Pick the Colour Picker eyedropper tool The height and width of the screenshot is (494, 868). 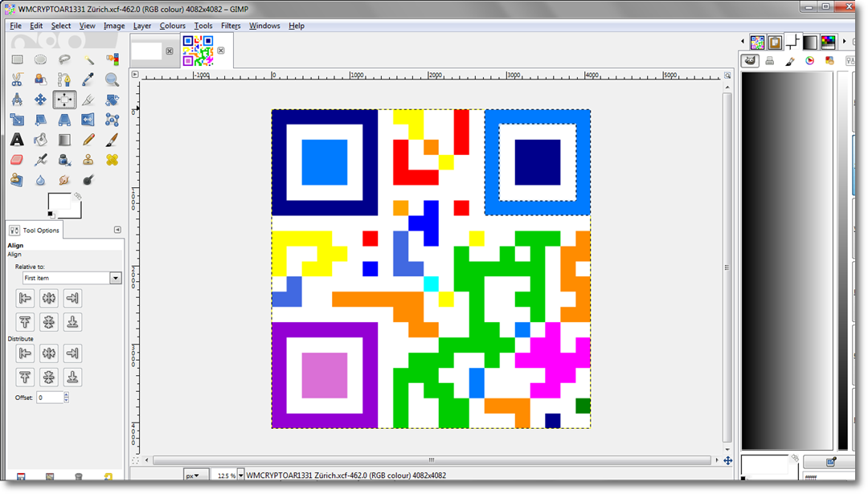pyautogui.click(x=88, y=80)
